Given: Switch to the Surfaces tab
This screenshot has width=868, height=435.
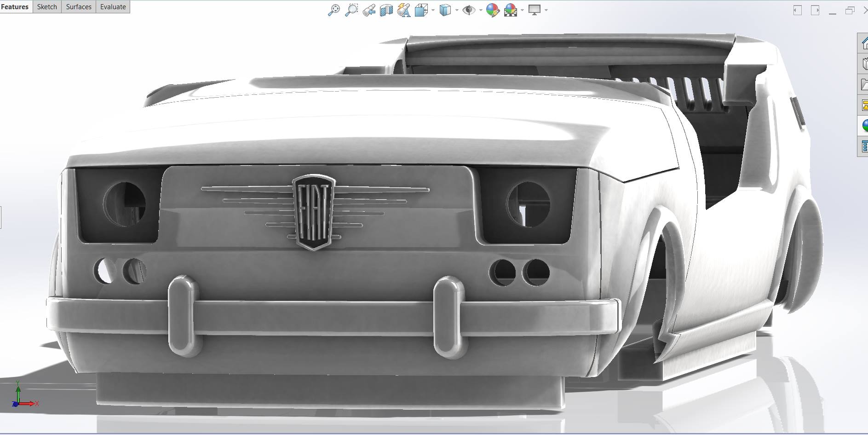Looking at the screenshot, I should (79, 7).
